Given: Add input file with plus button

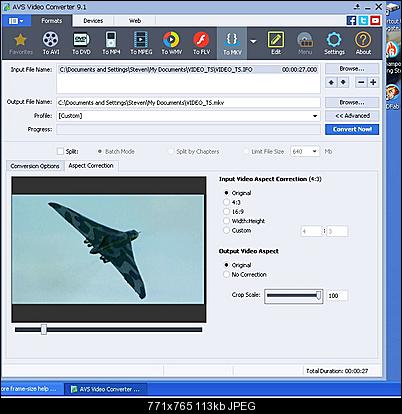Looking at the screenshot, I should click(x=373, y=82).
